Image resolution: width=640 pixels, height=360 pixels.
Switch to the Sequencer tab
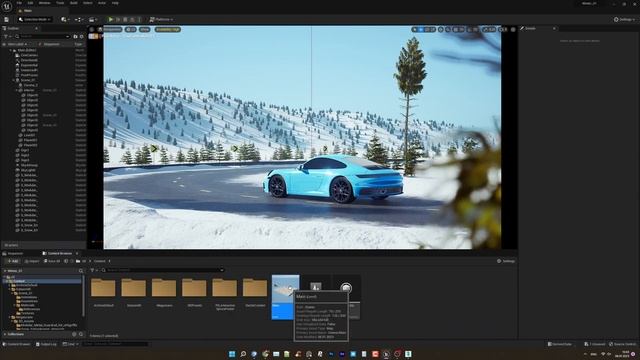(x=13, y=253)
